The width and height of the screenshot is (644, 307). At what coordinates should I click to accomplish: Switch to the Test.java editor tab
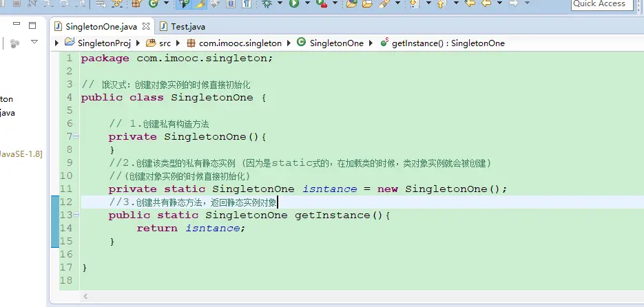click(x=183, y=27)
